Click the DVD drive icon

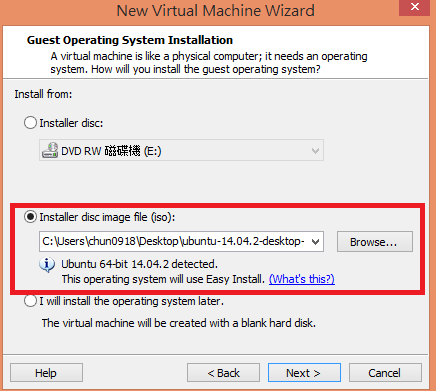[x=50, y=150]
